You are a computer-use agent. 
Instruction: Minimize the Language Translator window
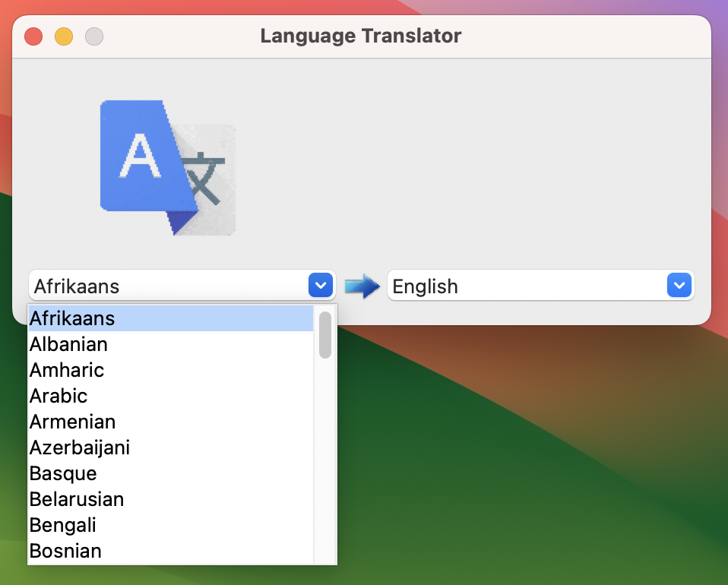click(64, 36)
